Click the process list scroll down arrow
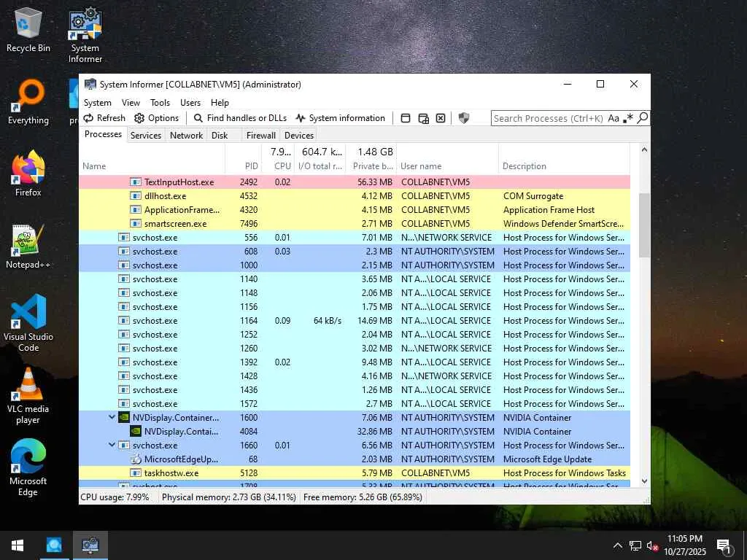The width and height of the screenshot is (747, 560). pyautogui.click(x=644, y=481)
